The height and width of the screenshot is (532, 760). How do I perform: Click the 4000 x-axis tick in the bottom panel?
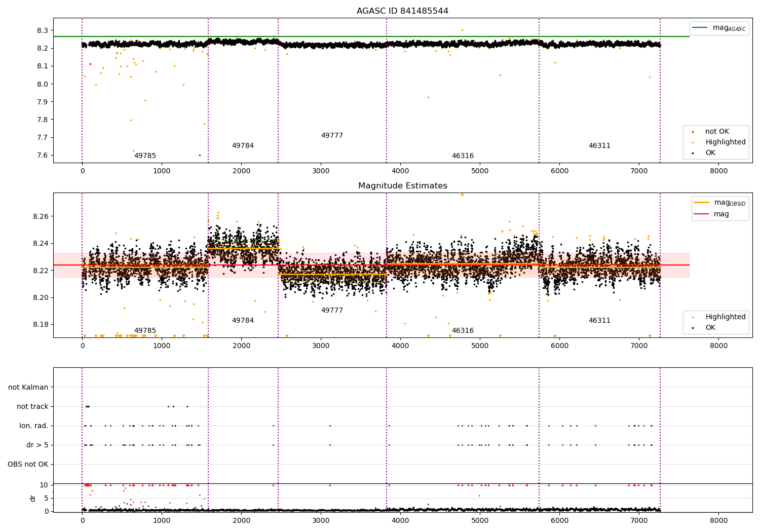(x=400, y=521)
